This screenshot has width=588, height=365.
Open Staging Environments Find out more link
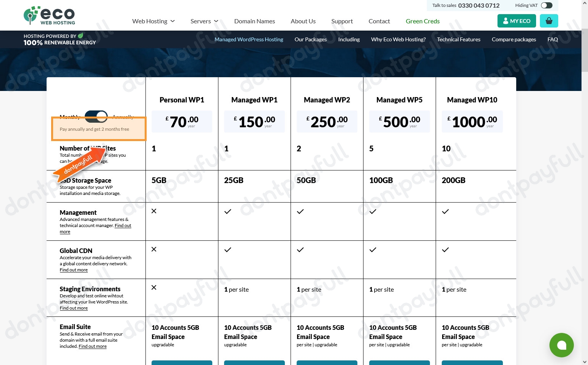coord(74,308)
